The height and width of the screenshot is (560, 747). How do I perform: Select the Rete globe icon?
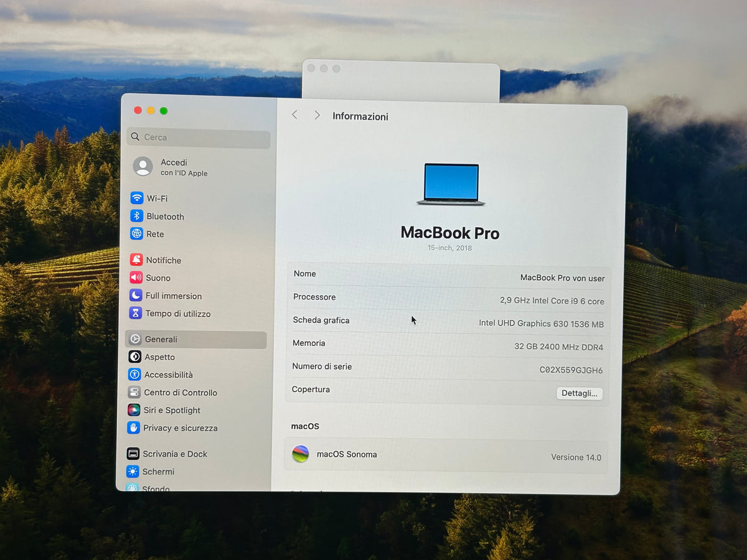[x=137, y=234]
